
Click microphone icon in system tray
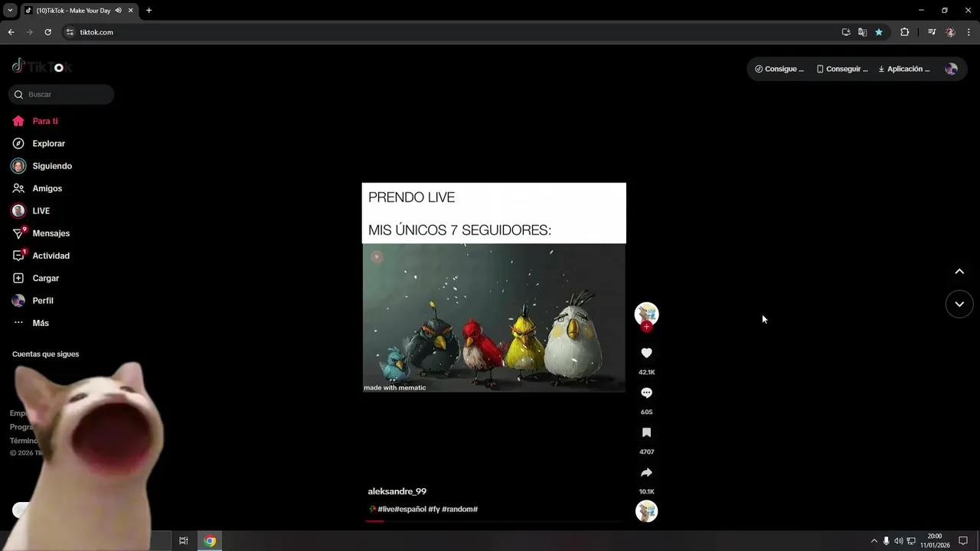pyautogui.click(x=886, y=541)
